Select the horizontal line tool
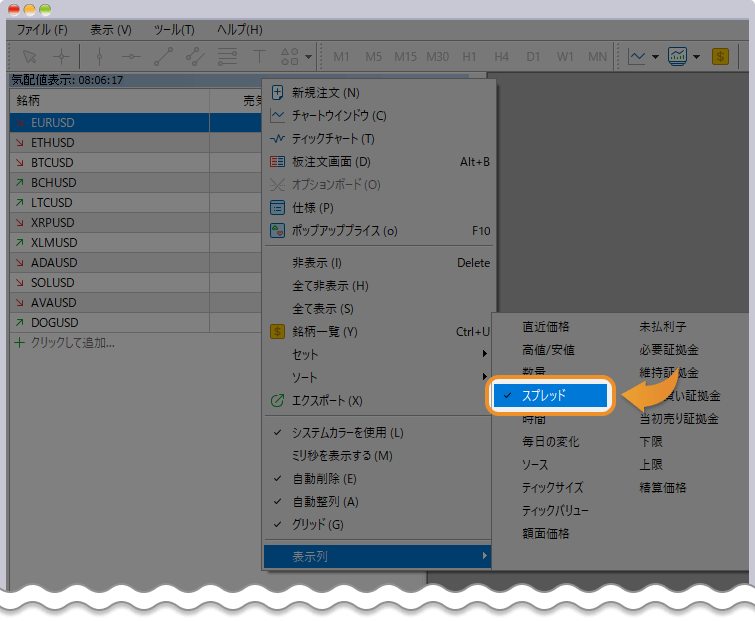Viewport: 755px width, 621px height. 131,56
